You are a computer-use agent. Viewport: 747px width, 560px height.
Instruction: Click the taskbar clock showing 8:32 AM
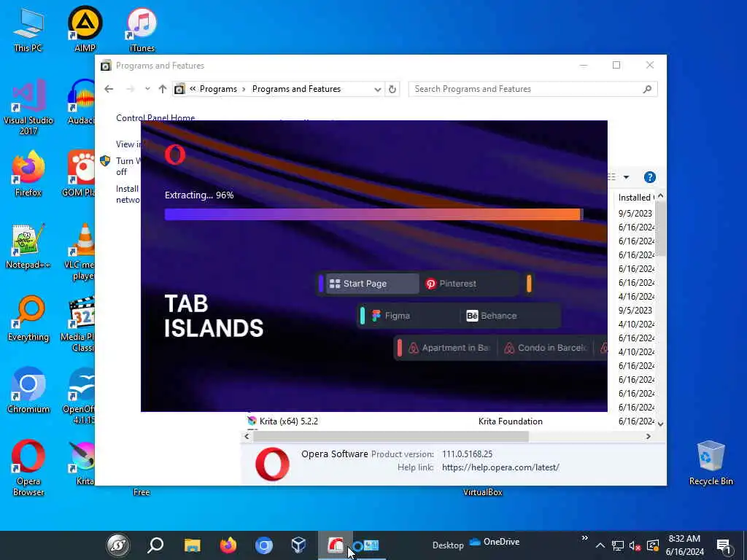coord(684,545)
